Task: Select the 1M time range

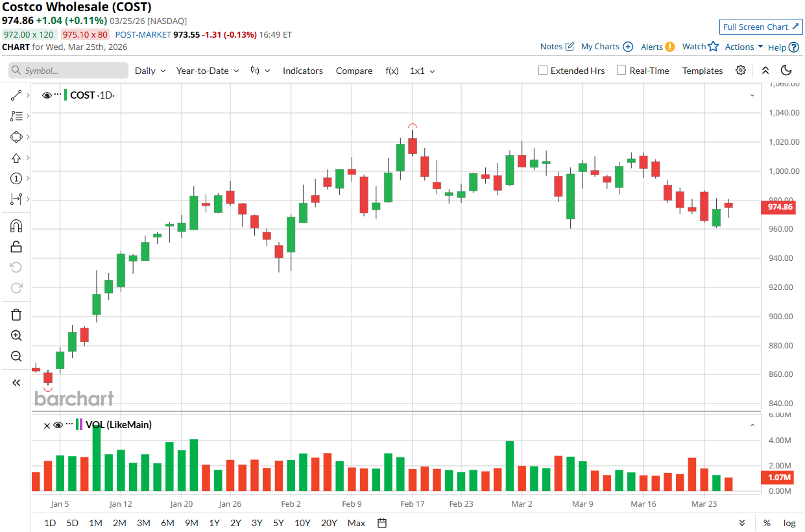Action: pyautogui.click(x=95, y=523)
